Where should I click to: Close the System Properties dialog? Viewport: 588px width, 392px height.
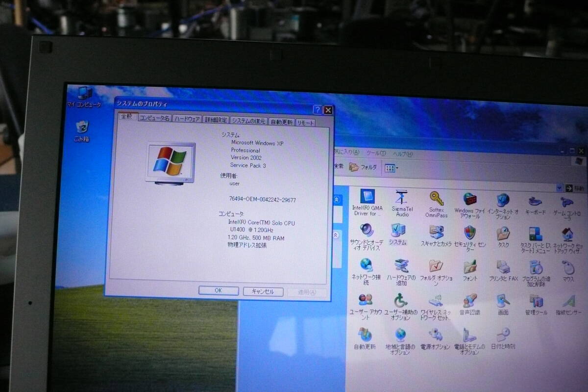coord(328,110)
